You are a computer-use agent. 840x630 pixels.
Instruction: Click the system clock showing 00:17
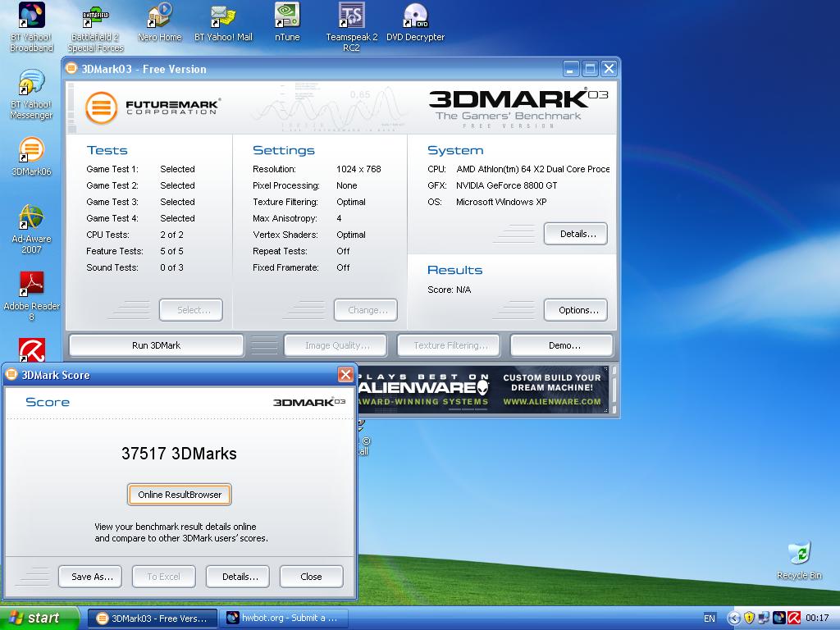pos(817,619)
